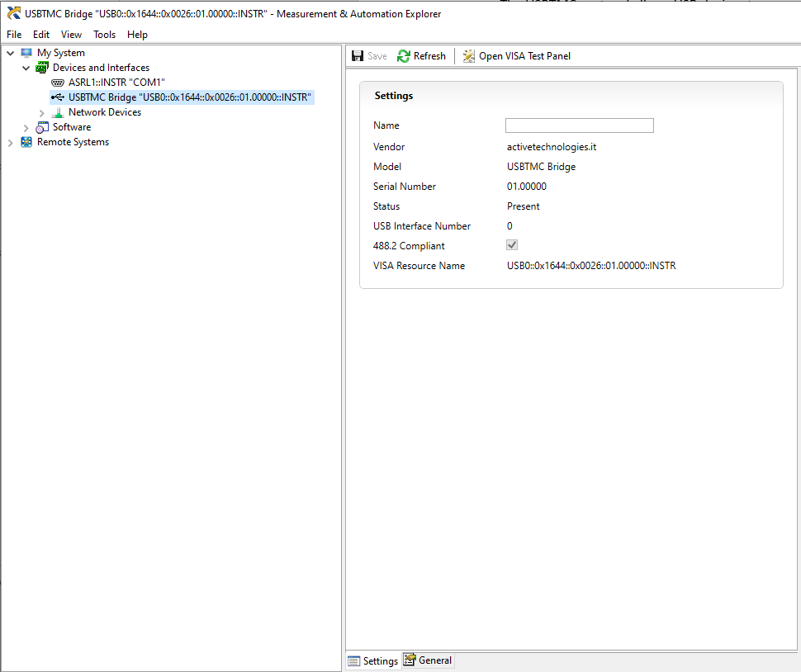Select Network Devices label in tree
The height and width of the screenshot is (672, 801).
(x=105, y=111)
